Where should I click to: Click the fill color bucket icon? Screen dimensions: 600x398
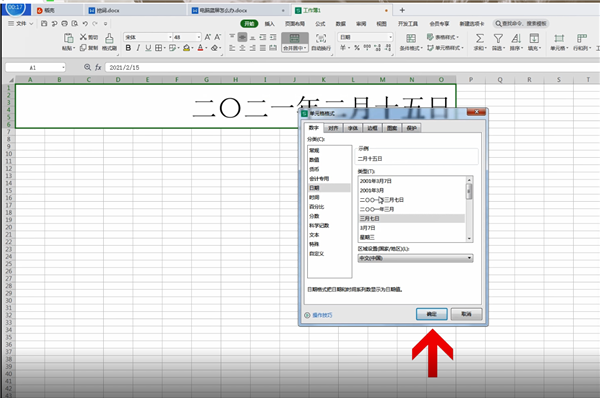pos(186,48)
